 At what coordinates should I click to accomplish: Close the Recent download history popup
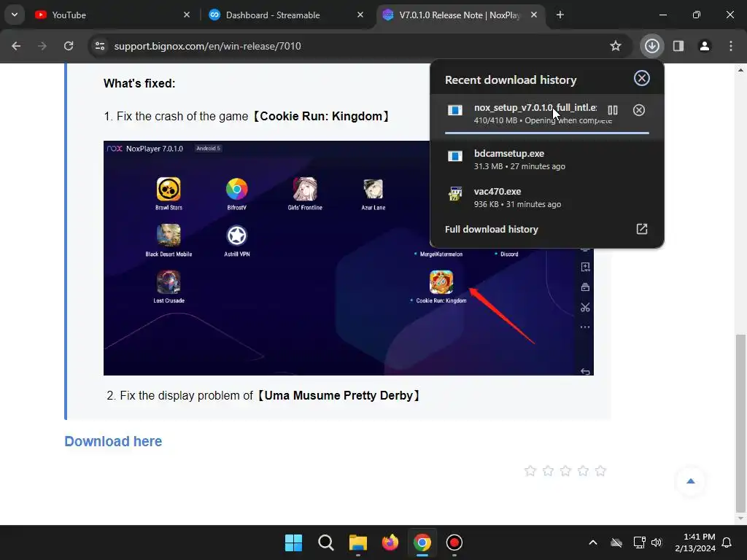642,78
